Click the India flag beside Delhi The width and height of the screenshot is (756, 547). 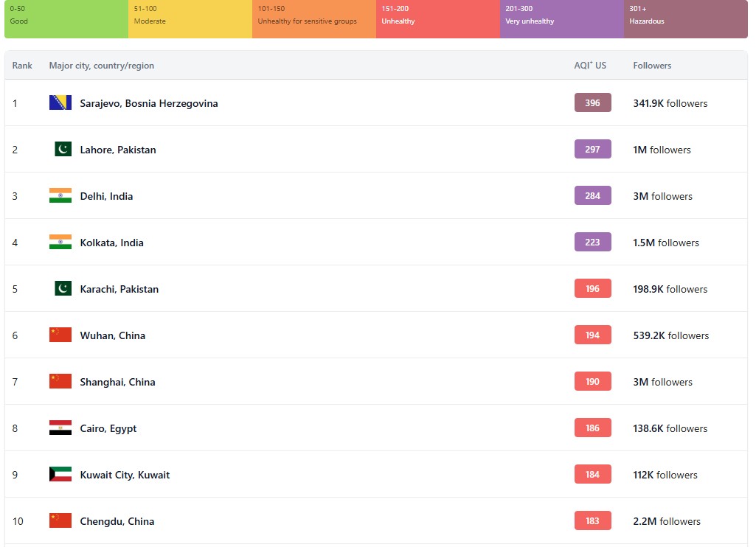60,196
